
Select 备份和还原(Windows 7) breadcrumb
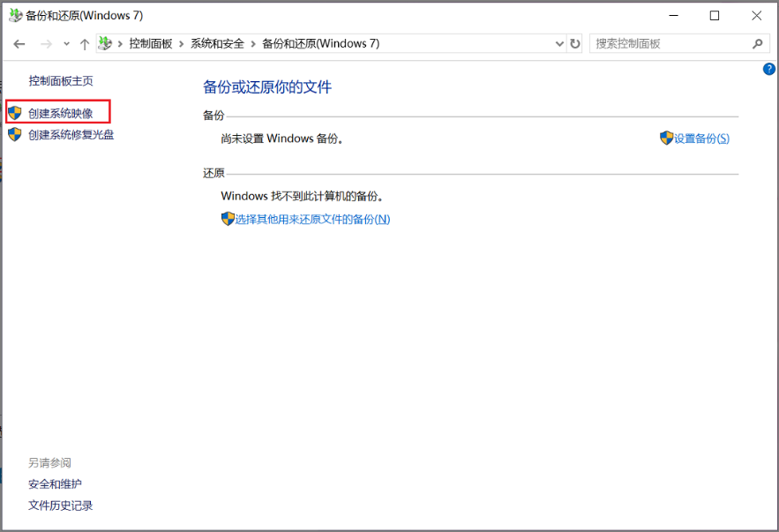coord(320,44)
